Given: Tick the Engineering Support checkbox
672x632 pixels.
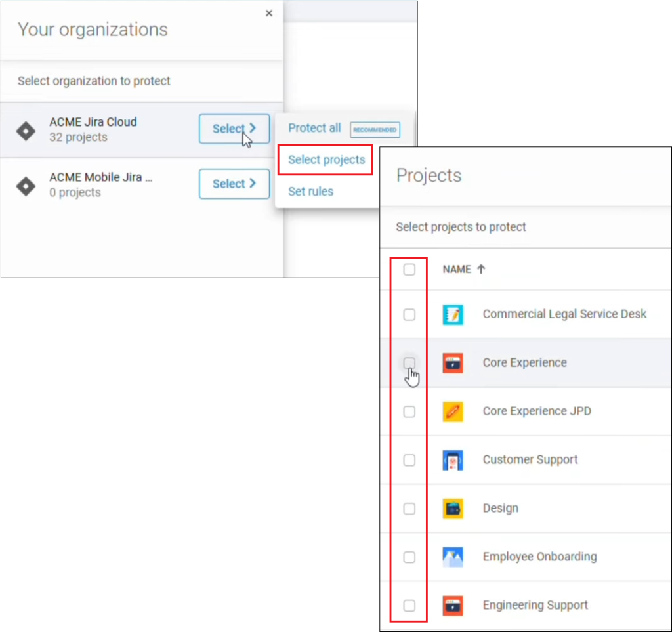Looking at the screenshot, I should coord(409,605).
